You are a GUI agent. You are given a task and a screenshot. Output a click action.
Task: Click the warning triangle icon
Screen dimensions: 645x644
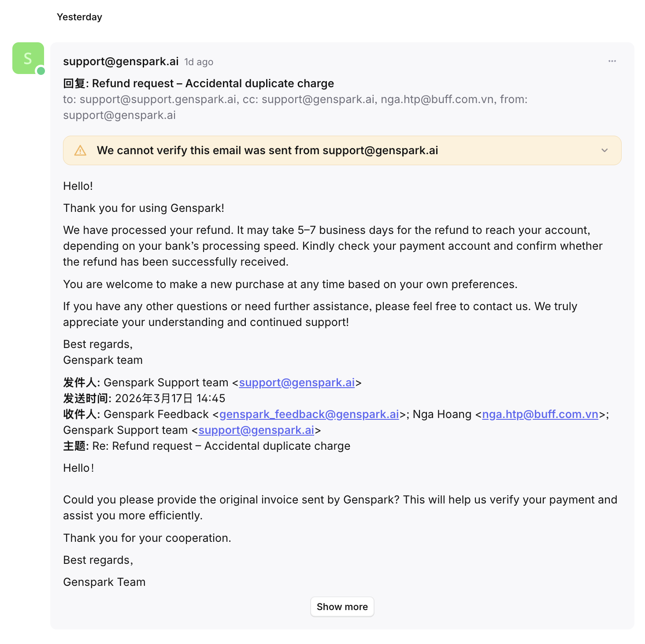click(x=80, y=151)
